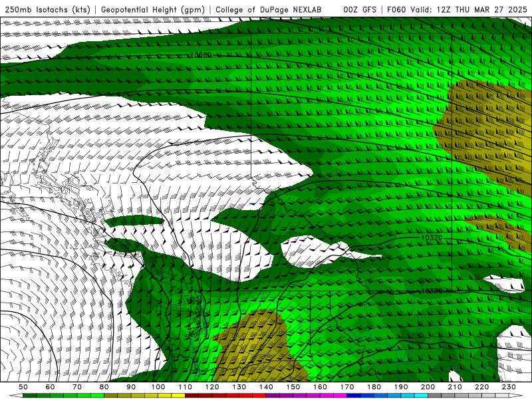Click the 210 kts colorbar label
This screenshot has width=532, height=399.
pos(455,387)
